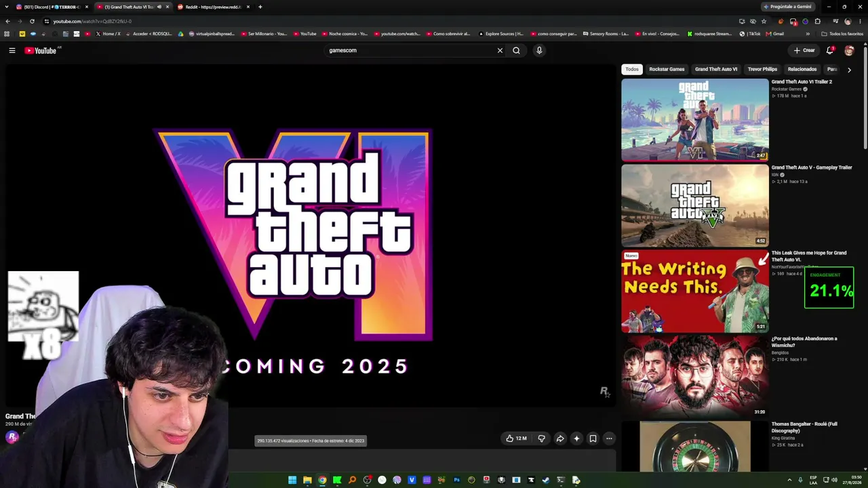Viewport: 868px width, 488px height.
Task: Open the YouTube notifications bell
Action: tap(830, 50)
